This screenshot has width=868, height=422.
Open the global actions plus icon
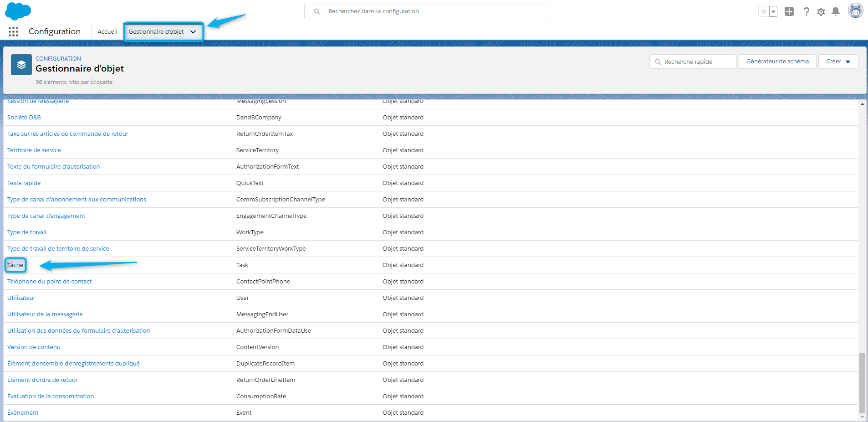click(789, 11)
